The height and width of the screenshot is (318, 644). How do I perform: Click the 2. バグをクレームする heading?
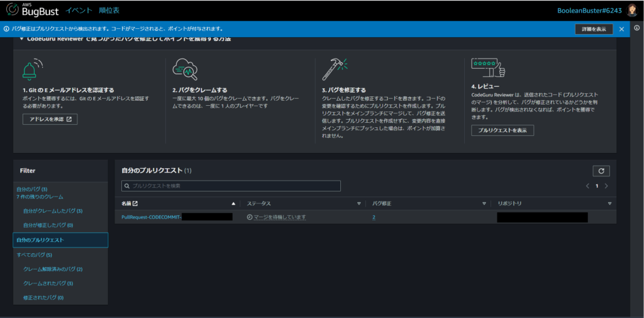200,89
